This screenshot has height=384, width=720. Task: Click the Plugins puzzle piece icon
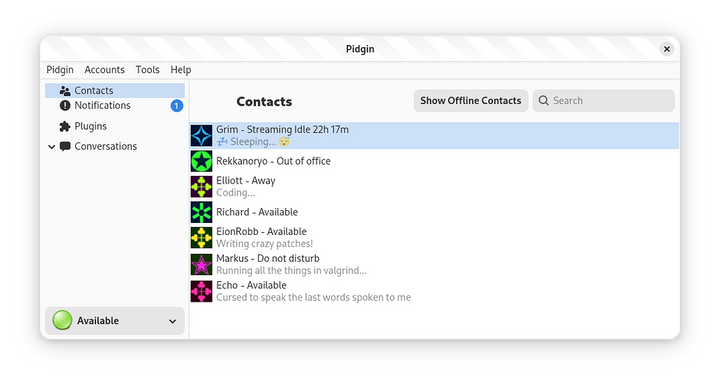pyautogui.click(x=65, y=126)
